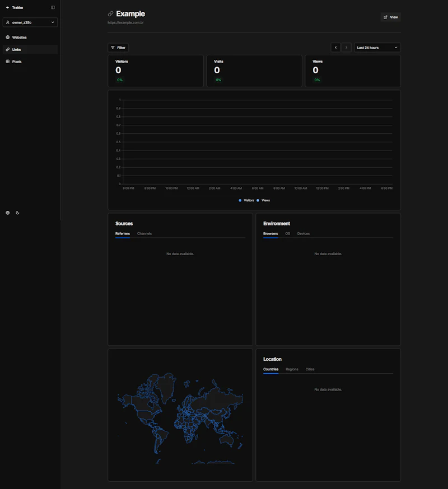Open the Websites section

[x=30, y=37]
